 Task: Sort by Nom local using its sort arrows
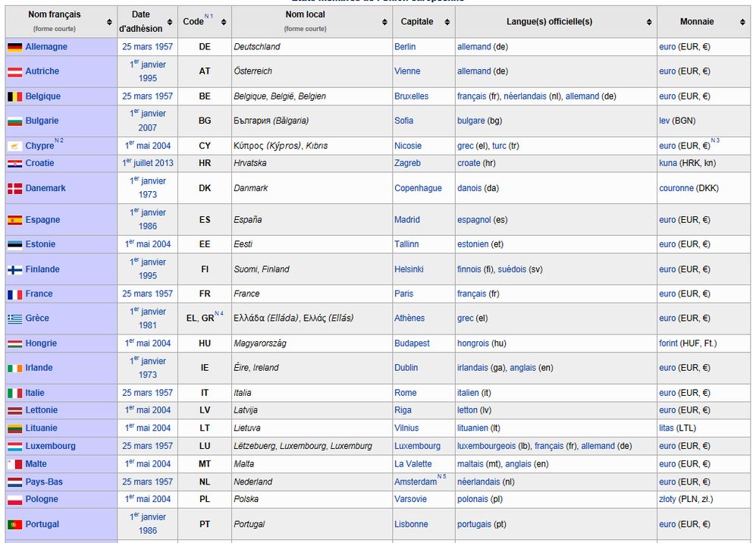(x=384, y=22)
